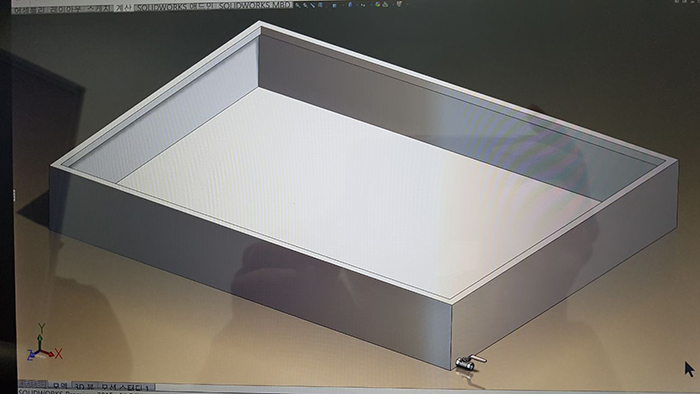Toggle the Hide/Show Items icon

363,5
